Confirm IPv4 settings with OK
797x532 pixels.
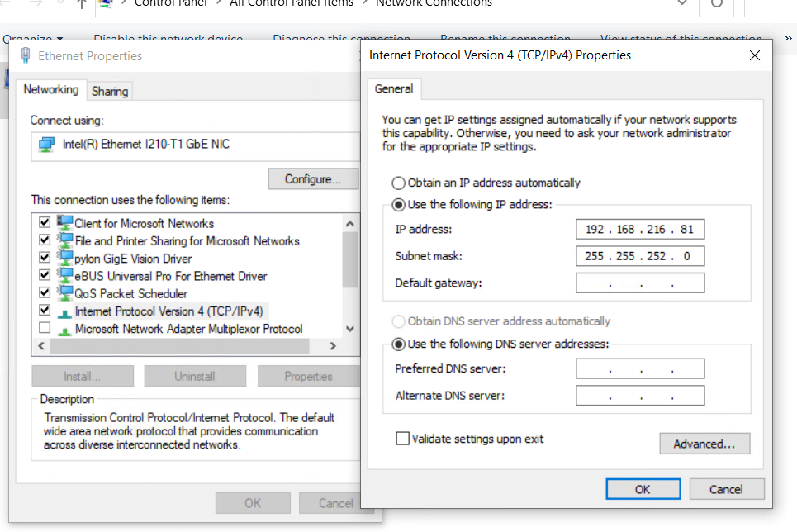coord(643,489)
